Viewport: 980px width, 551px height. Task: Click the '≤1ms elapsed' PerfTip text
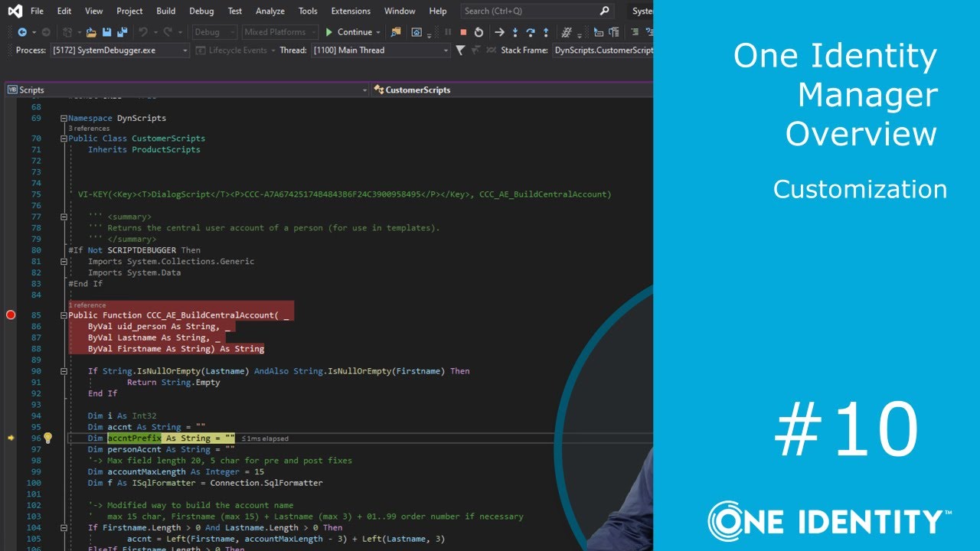(x=265, y=439)
